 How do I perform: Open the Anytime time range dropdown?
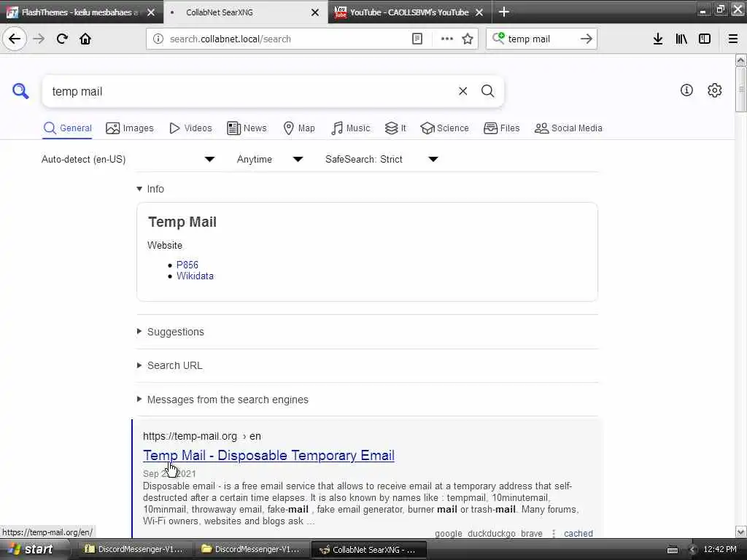(270, 159)
